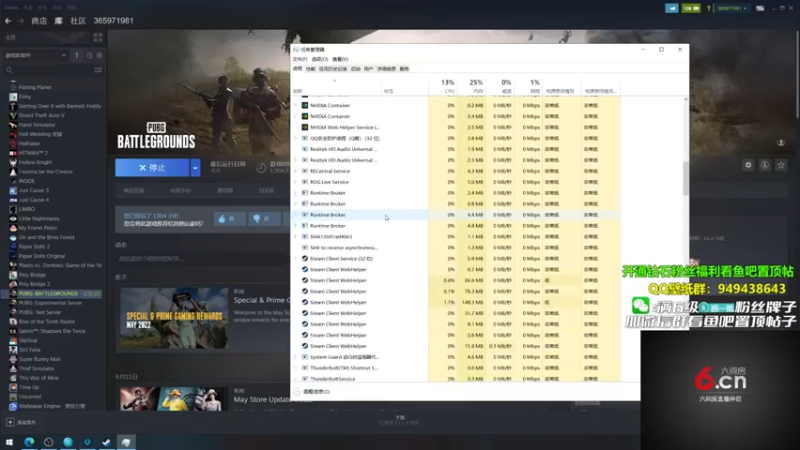The image size is (800, 450).
Task: Open Windows Start menu
Action: pos(9,442)
